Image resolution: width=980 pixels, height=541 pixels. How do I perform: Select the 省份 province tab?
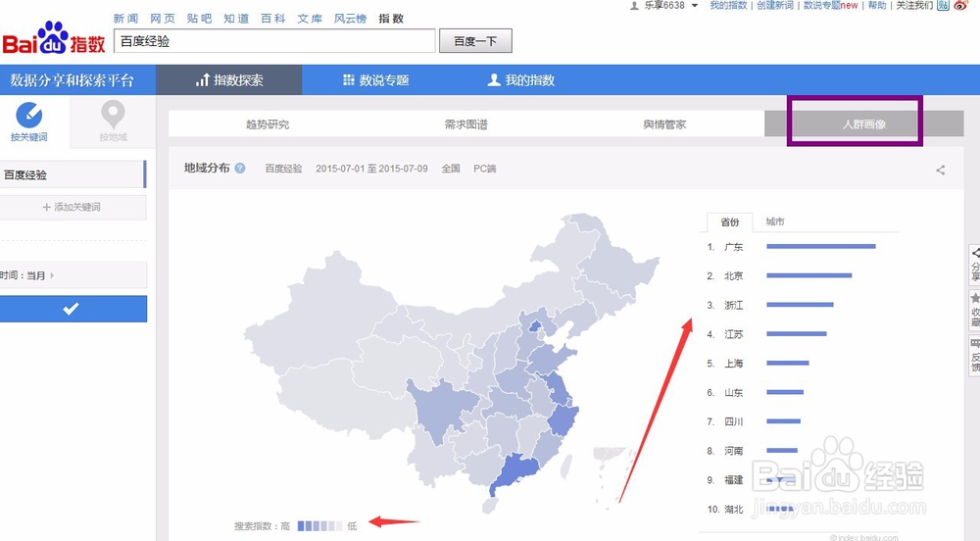coord(729,221)
